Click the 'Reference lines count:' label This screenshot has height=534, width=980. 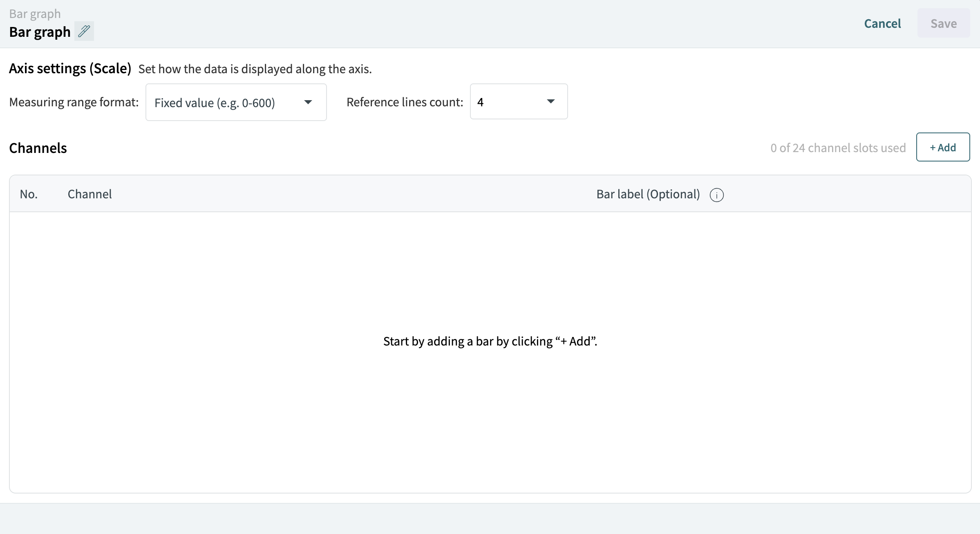[405, 102]
